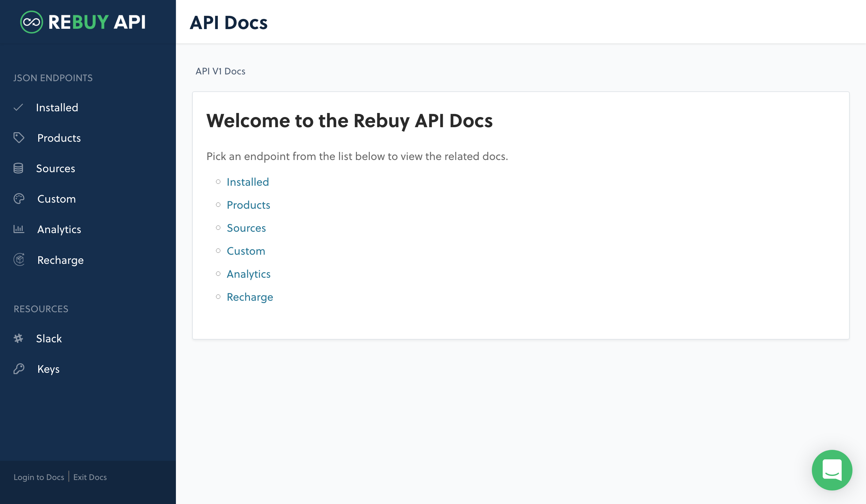Screen dimensions: 866x504
Task: Open Products in the sidebar menu
Action: point(59,138)
